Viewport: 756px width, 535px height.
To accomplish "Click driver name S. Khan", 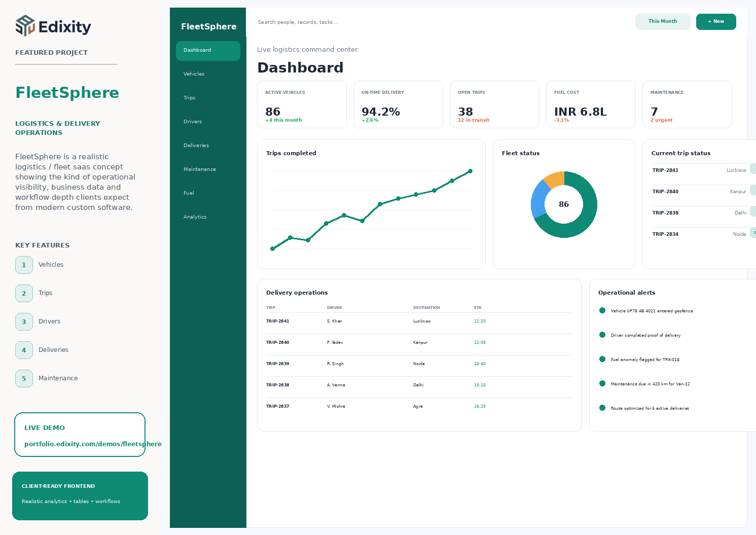I will pyautogui.click(x=335, y=322).
